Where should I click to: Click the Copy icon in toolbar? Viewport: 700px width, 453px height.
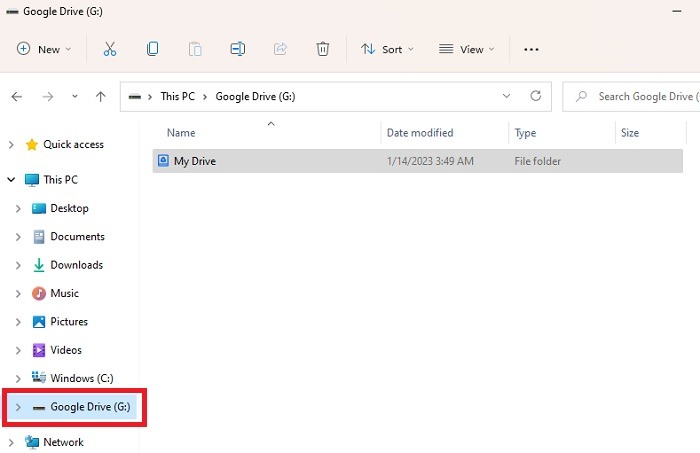tap(152, 49)
